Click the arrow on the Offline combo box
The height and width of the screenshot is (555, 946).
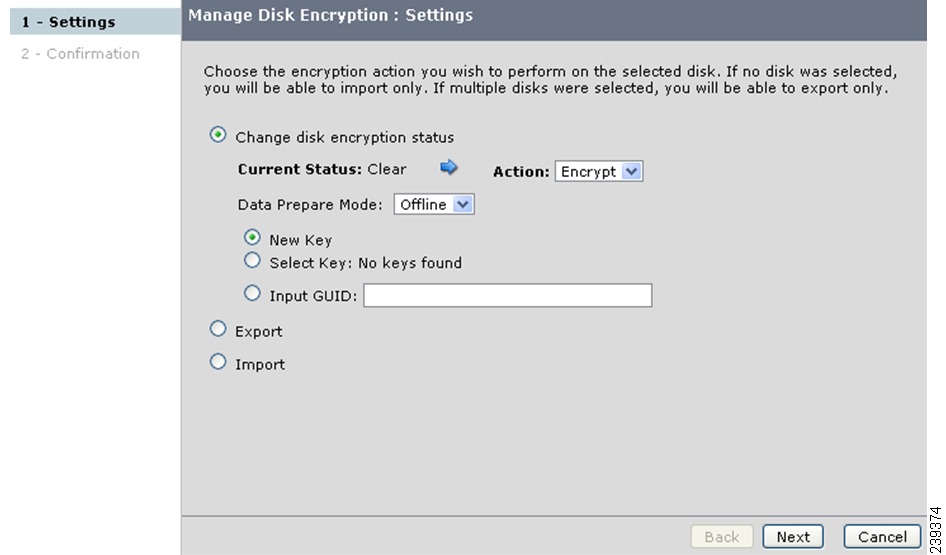pos(463,205)
